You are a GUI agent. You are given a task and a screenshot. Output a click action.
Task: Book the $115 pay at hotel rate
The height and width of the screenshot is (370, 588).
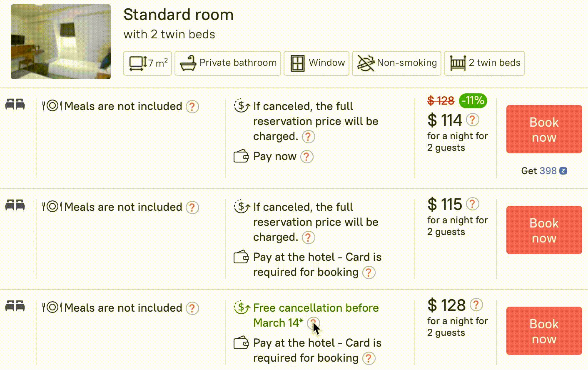click(x=544, y=230)
